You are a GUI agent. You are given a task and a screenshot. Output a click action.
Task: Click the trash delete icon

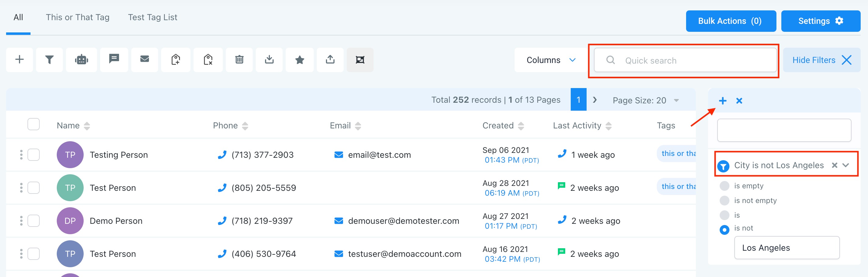coord(239,60)
